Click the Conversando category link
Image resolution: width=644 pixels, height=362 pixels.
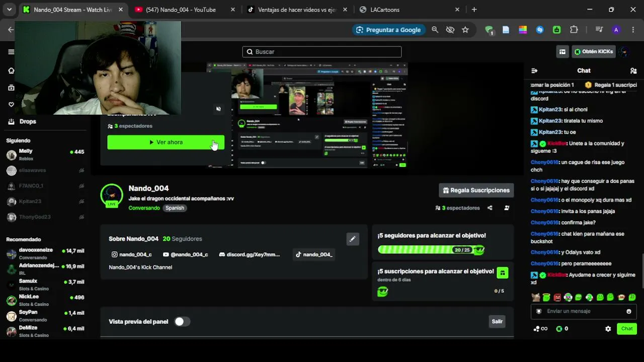(x=144, y=208)
